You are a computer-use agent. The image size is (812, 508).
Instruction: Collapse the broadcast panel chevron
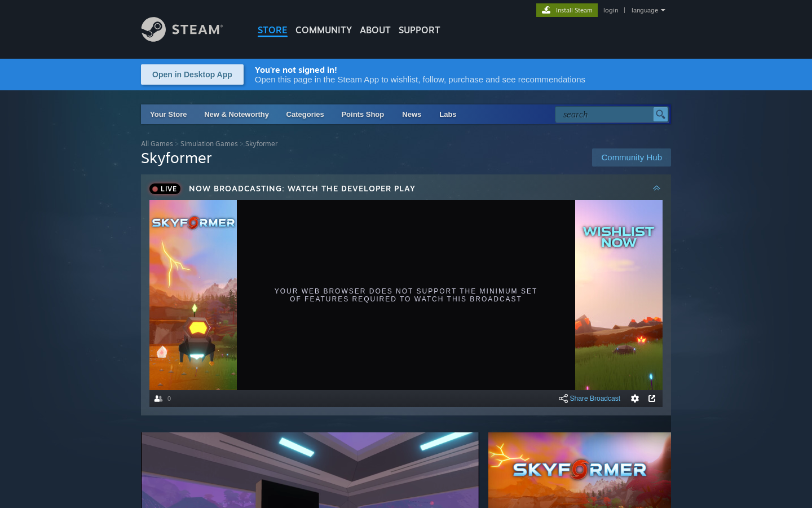[656, 189]
